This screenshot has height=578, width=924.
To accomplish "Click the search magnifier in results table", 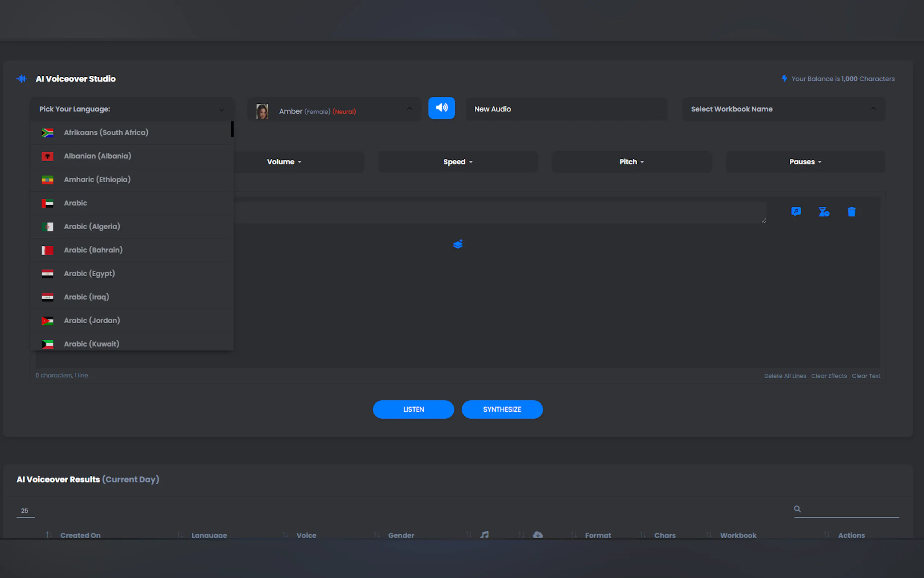I will point(797,509).
